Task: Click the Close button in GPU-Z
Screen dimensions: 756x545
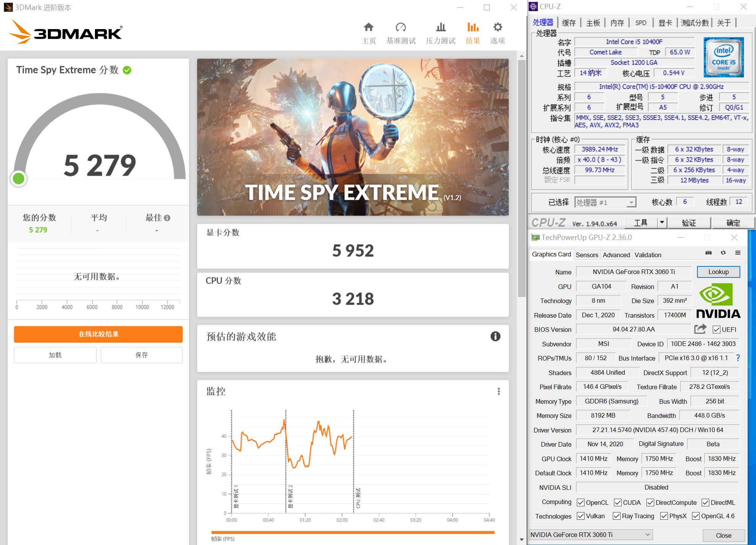Action: coord(723,535)
